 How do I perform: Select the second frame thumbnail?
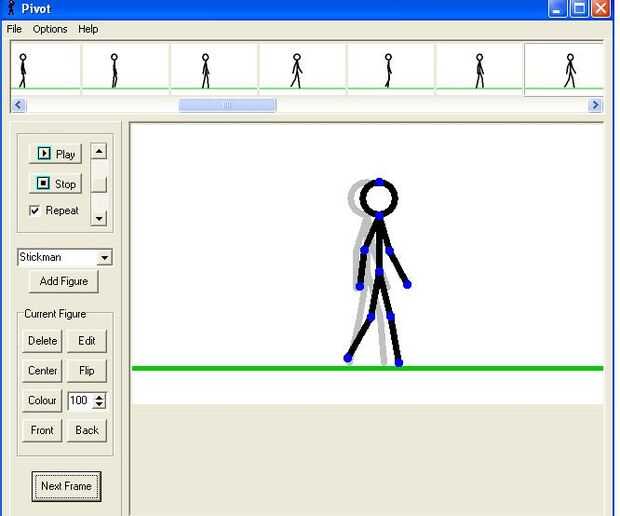(126, 69)
